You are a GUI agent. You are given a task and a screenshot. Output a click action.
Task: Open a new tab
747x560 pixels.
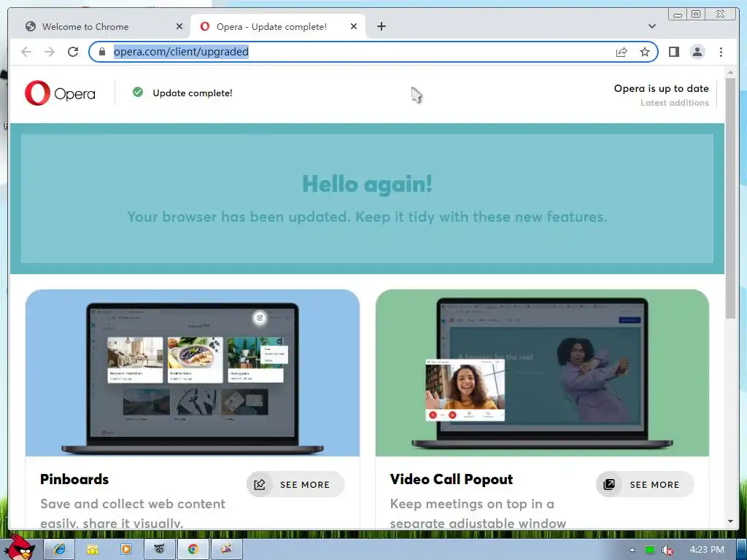(381, 26)
